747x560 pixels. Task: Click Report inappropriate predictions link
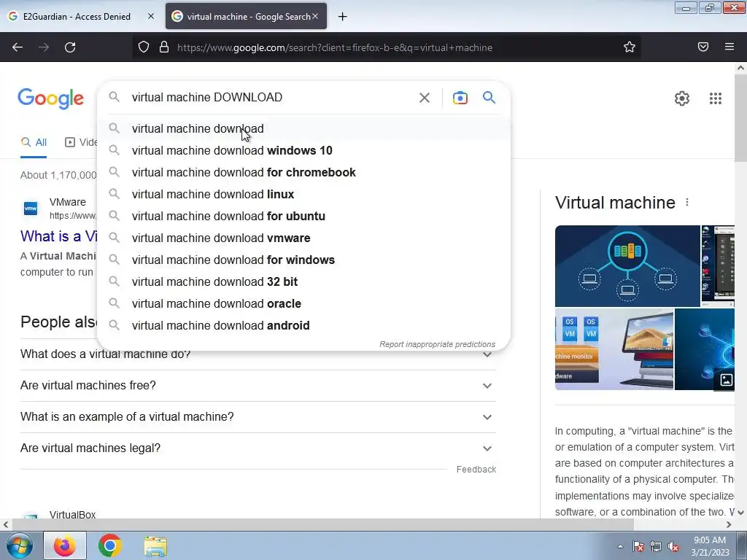438,344
